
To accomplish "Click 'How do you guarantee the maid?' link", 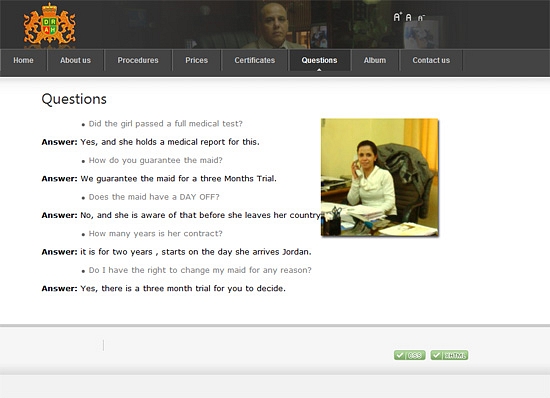I will pos(156,160).
